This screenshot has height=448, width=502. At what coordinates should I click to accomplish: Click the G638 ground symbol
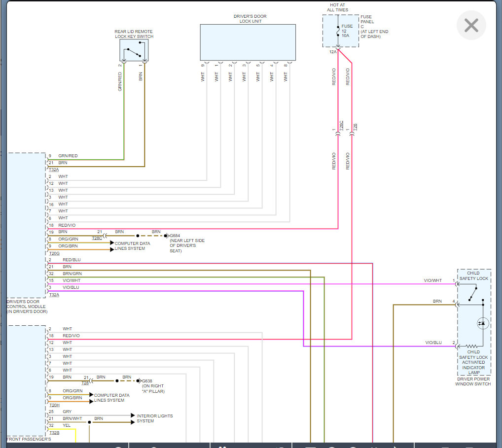(139, 381)
